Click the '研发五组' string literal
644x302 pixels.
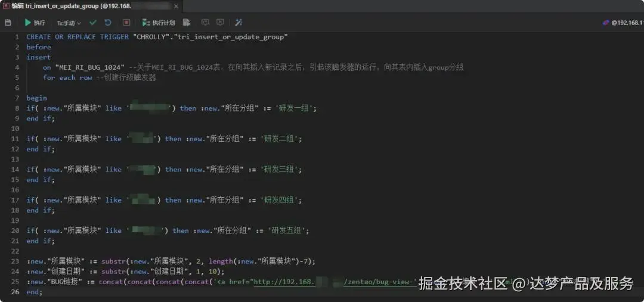pyautogui.click(x=286, y=231)
